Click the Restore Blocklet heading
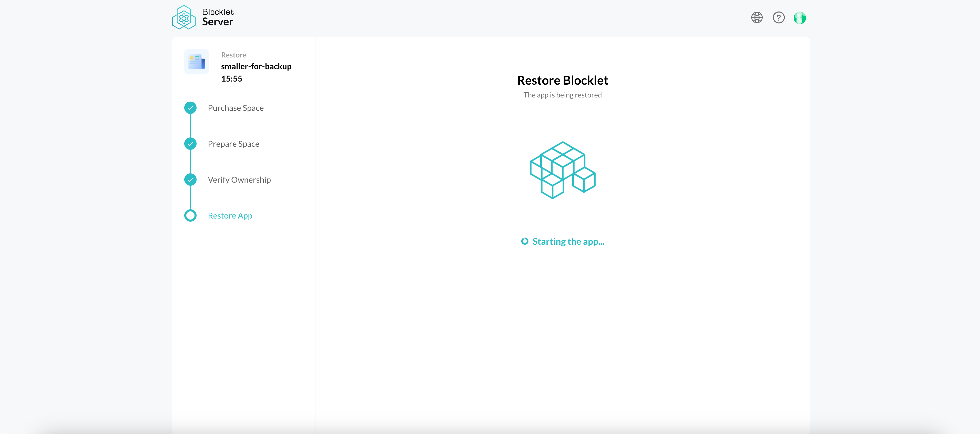Screen dimensions: 980x434 click(562, 81)
